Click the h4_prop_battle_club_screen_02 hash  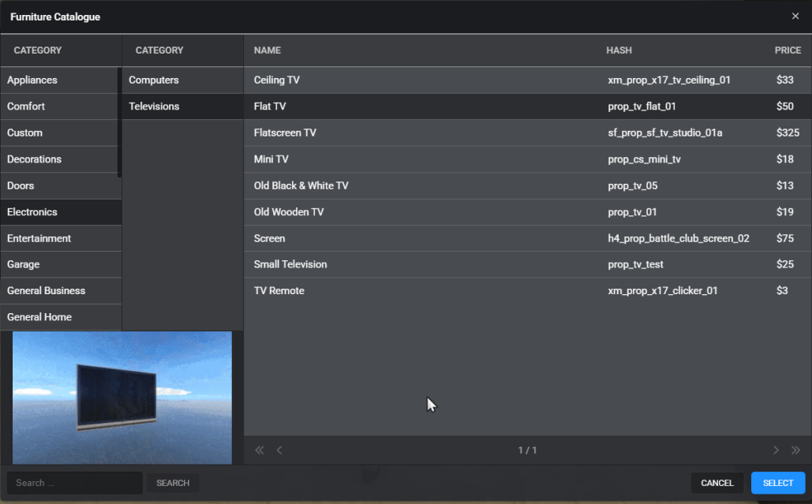[x=679, y=238]
